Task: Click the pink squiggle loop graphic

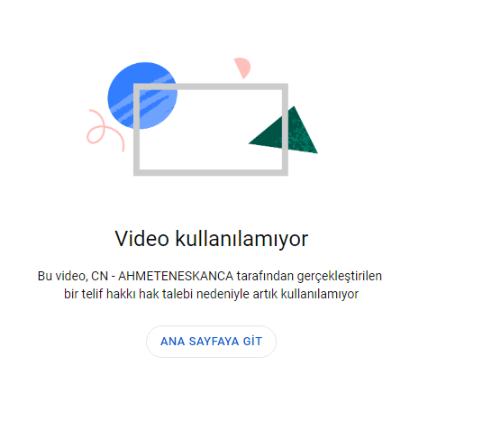Action: (x=105, y=130)
